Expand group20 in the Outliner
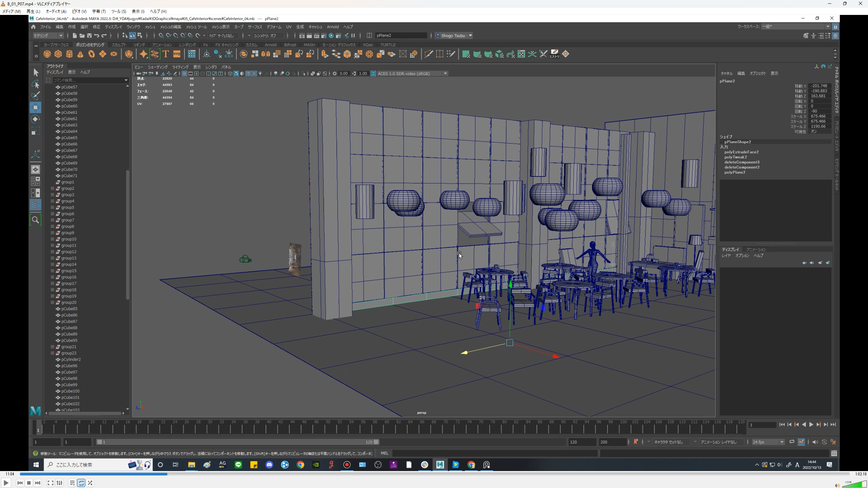868x488 pixels. 52,302
